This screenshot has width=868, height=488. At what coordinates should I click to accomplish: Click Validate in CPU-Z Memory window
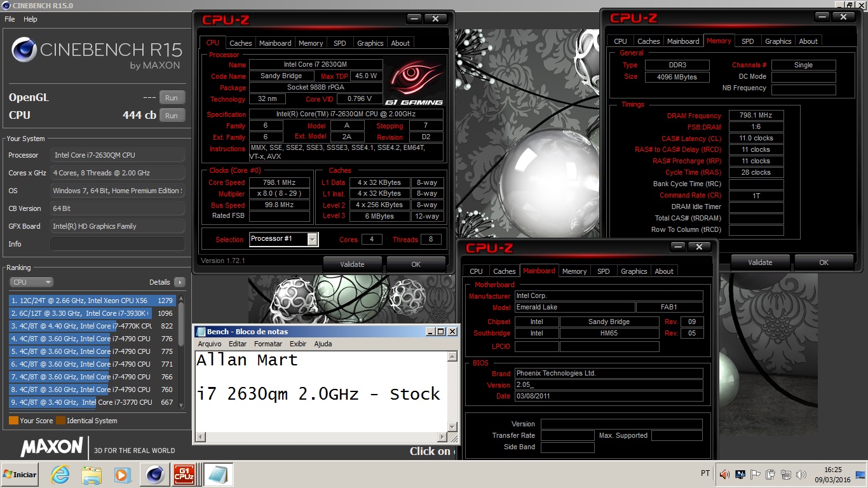[x=760, y=262]
